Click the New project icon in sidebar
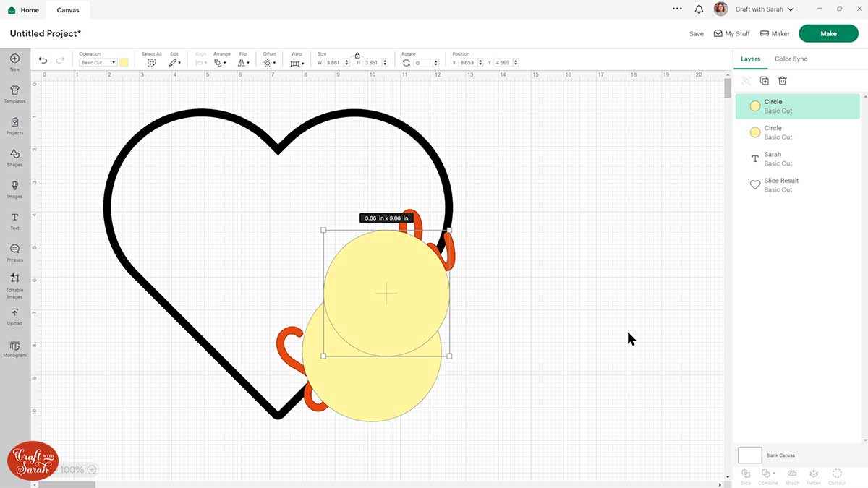The image size is (868, 488). tap(14, 59)
